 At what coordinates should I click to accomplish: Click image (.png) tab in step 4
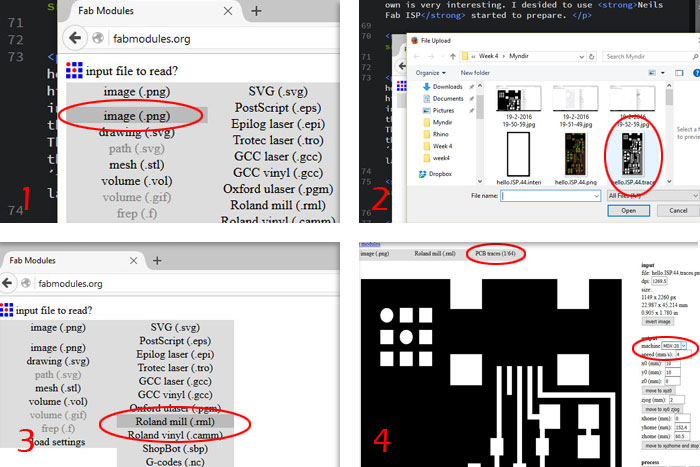click(x=375, y=254)
